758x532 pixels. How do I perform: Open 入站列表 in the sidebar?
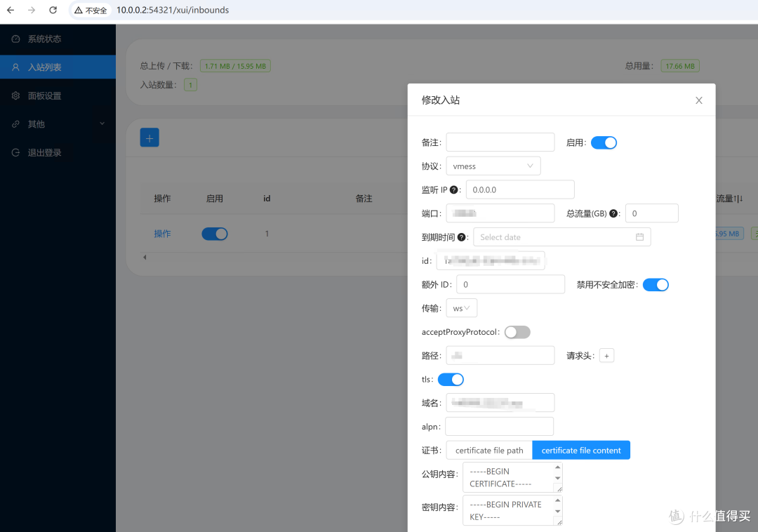coord(58,67)
